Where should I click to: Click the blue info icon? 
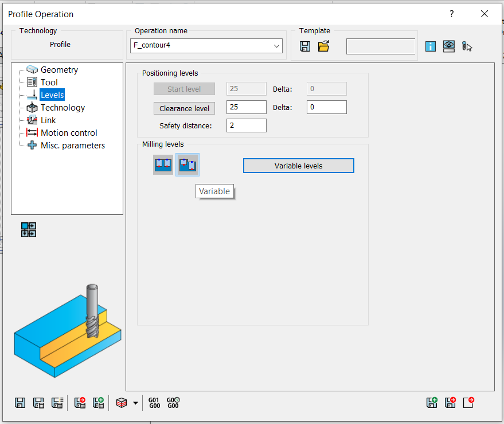431,46
